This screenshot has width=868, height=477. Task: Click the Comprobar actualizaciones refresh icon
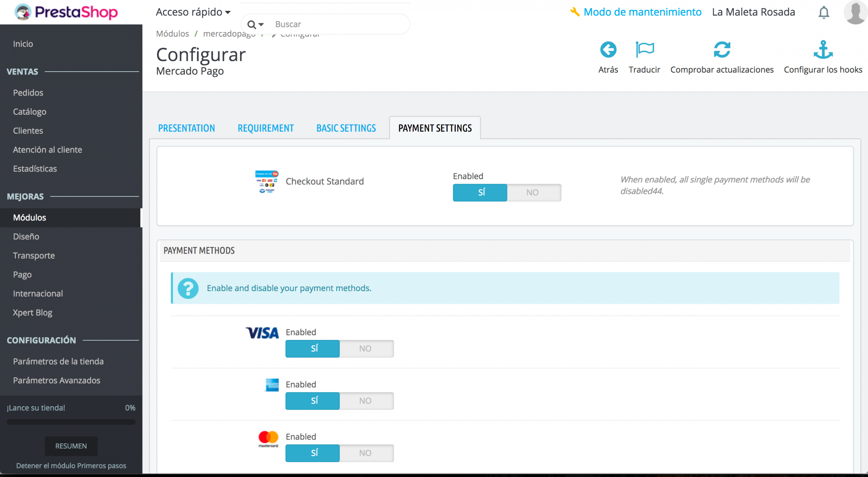pyautogui.click(x=722, y=50)
